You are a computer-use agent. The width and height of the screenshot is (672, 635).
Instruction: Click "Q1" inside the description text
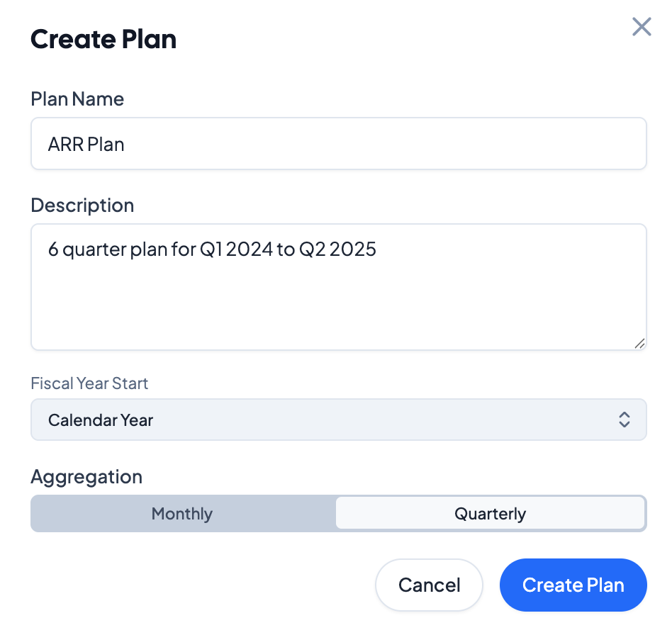click(211, 249)
